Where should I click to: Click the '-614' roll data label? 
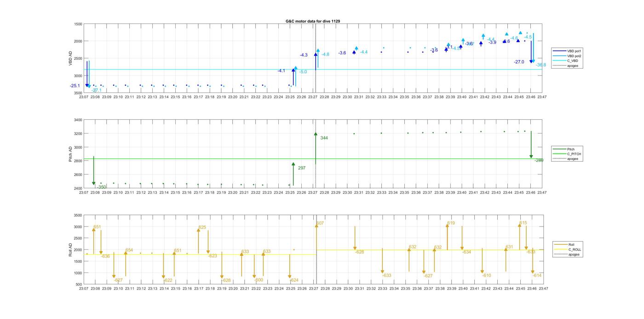pos(537,275)
